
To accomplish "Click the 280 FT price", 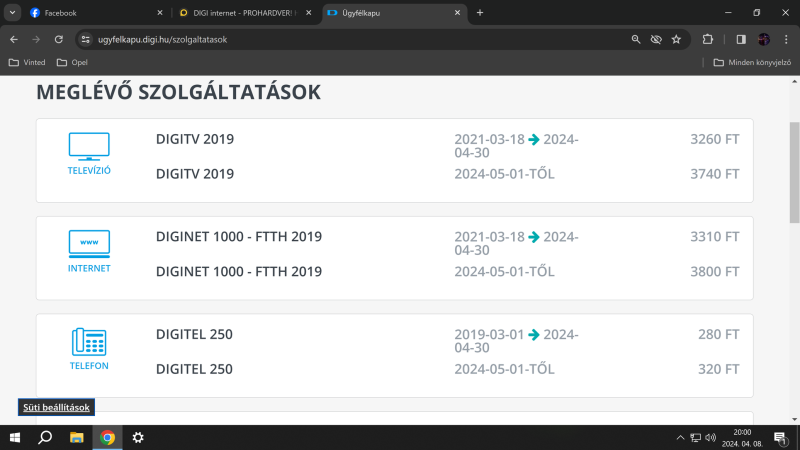I will [x=718, y=334].
